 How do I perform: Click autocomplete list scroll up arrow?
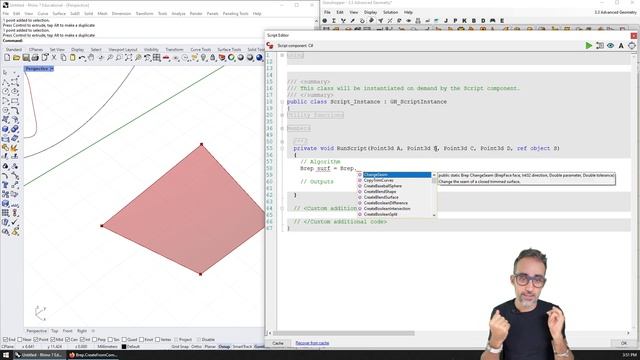(434, 175)
